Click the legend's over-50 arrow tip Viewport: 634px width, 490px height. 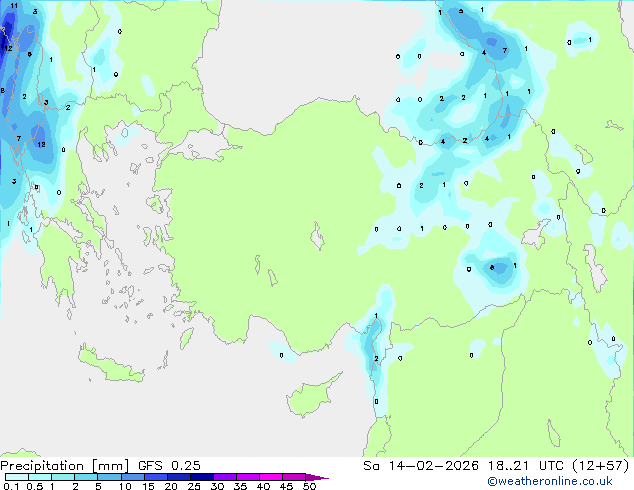(x=317, y=477)
